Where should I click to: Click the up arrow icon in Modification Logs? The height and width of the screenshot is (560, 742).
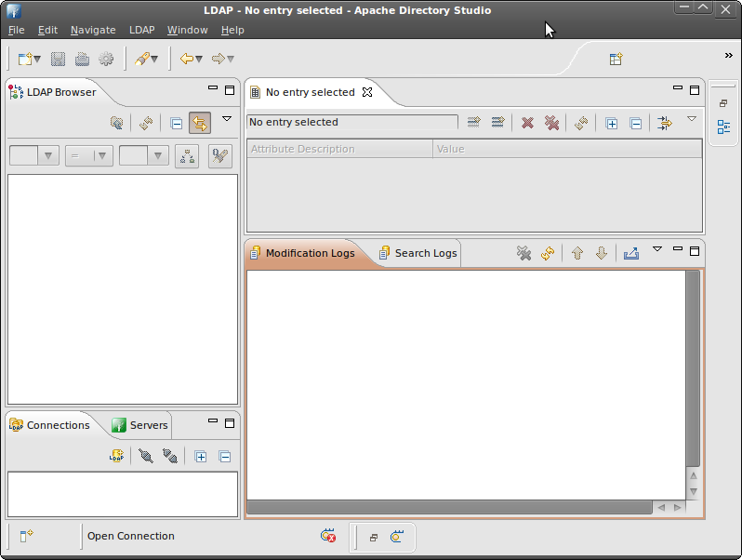(x=577, y=253)
